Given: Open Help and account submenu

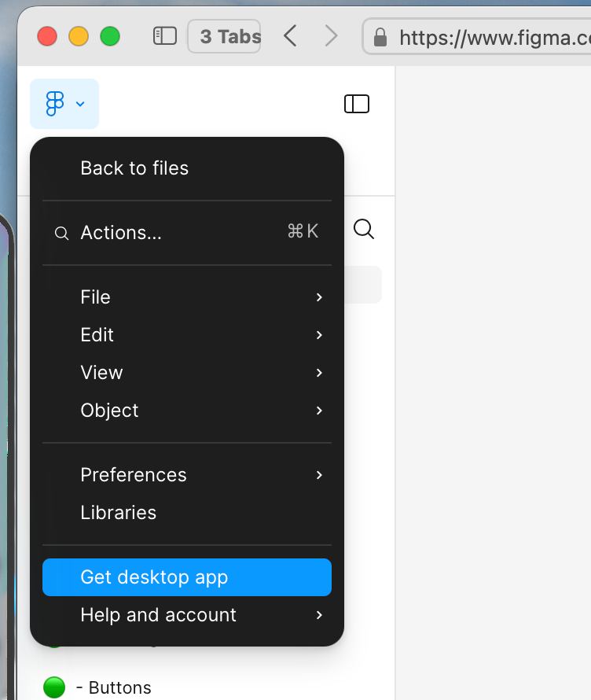Looking at the screenshot, I should 186,615.
